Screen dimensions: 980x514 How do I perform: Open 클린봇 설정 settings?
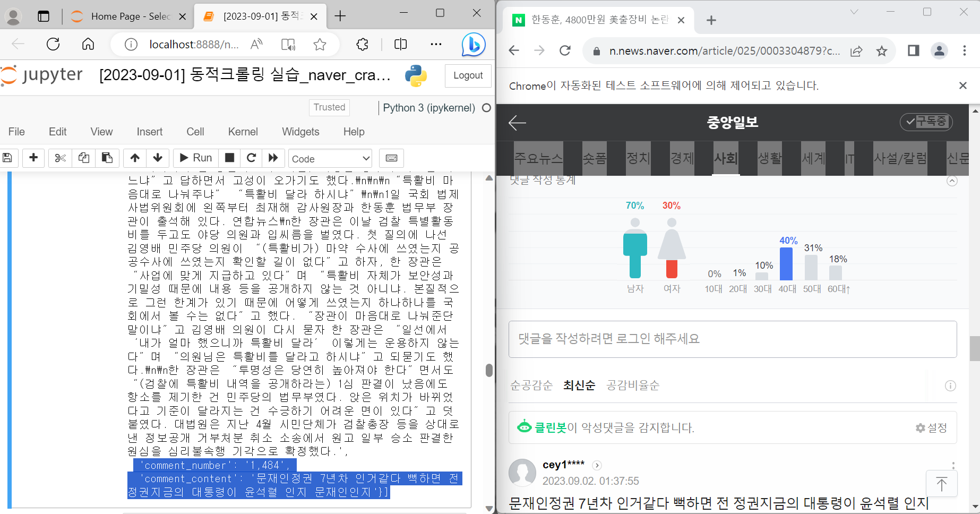(x=932, y=428)
